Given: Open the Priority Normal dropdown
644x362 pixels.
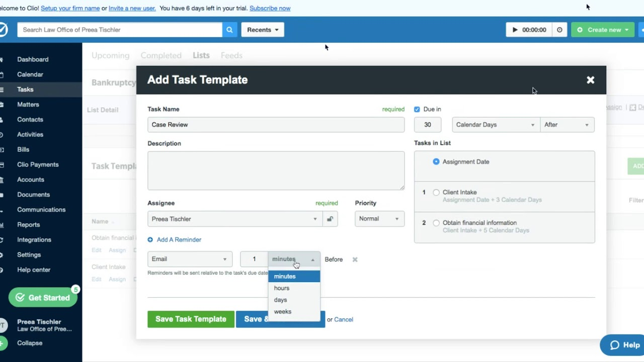Looking at the screenshot, I should pyautogui.click(x=379, y=219).
